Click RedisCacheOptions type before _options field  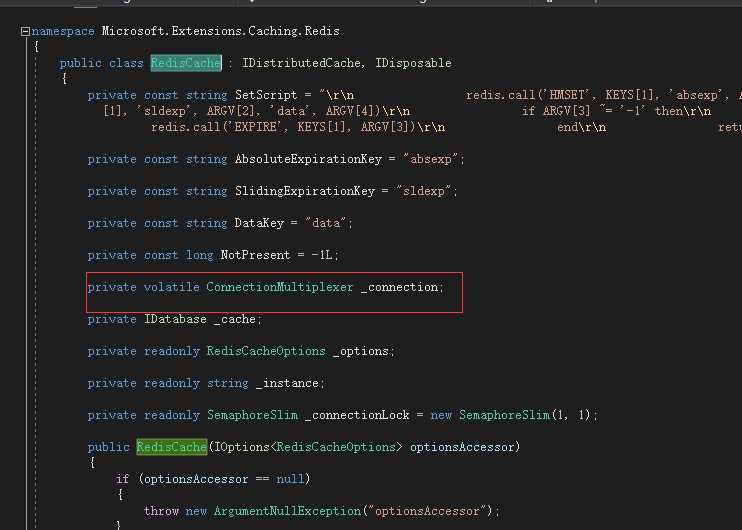point(266,351)
